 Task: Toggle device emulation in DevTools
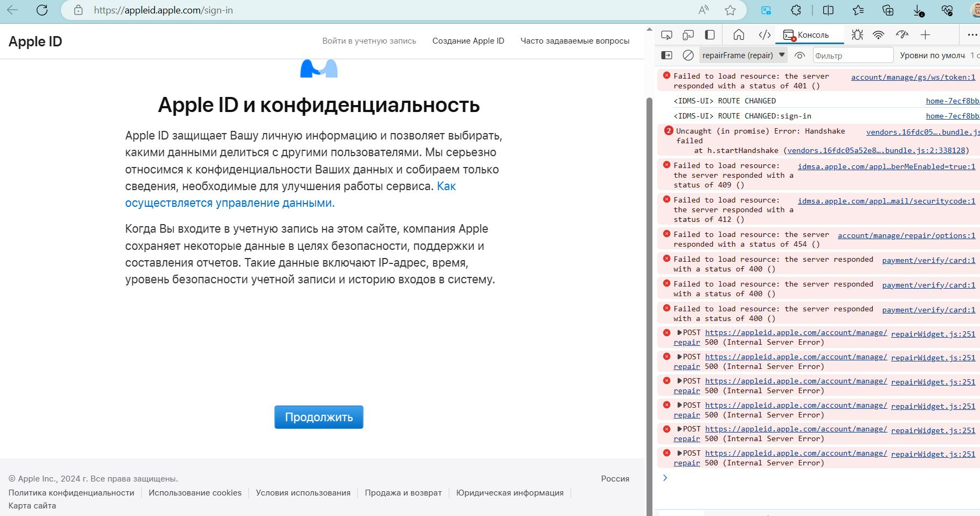[688, 35]
